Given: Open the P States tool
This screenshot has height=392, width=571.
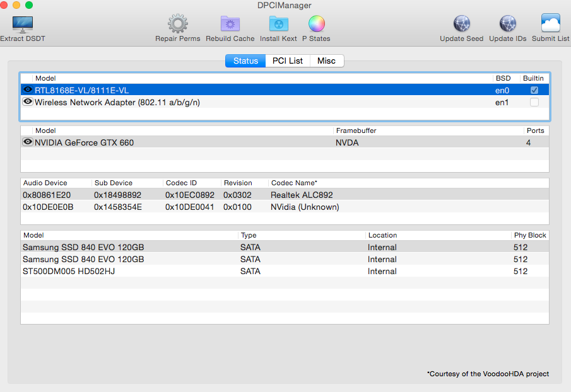Looking at the screenshot, I should tap(316, 24).
